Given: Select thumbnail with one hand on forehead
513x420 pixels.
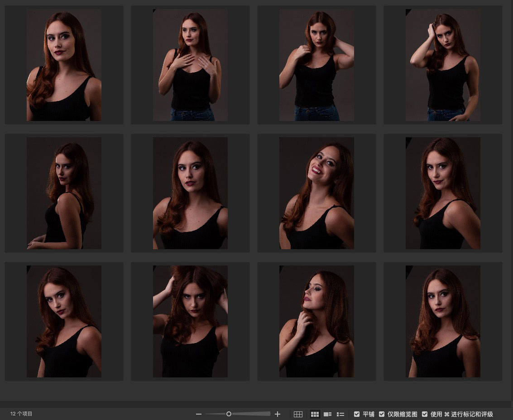Looking at the screenshot, I should (x=443, y=65).
